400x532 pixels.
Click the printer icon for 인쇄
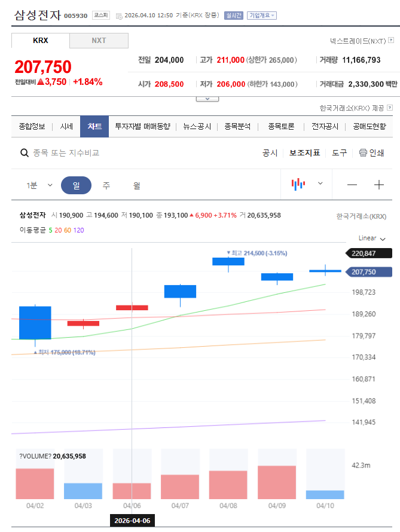coord(363,153)
